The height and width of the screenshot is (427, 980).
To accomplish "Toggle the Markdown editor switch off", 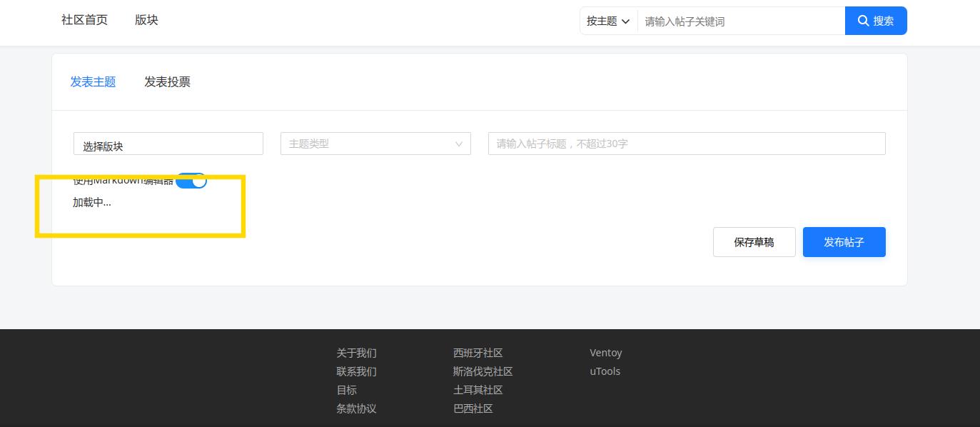I will coord(191,181).
